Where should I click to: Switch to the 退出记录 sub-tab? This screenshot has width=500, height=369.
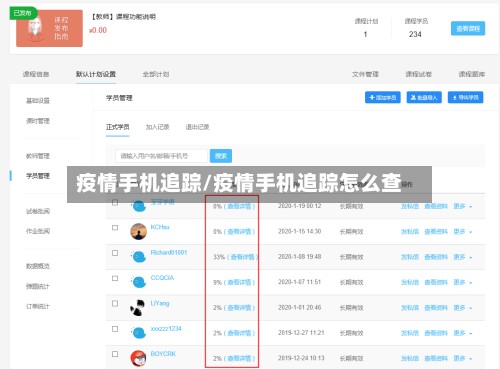[x=197, y=127]
